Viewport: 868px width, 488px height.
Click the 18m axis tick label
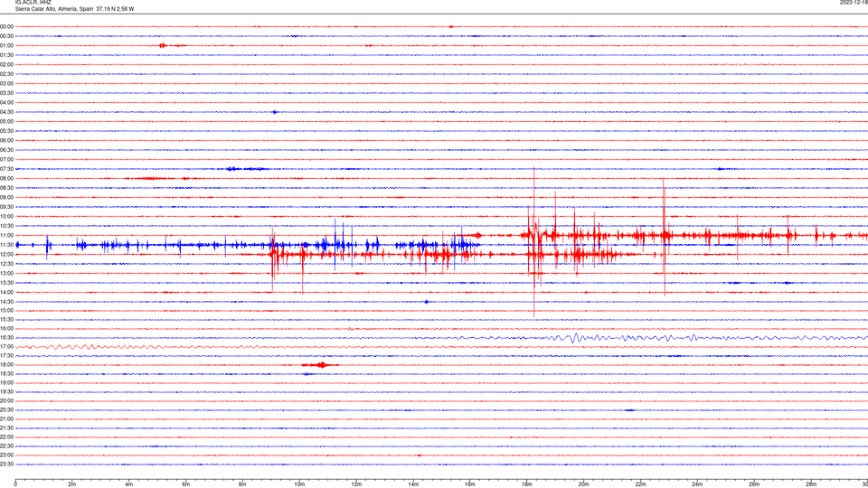point(526,484)
